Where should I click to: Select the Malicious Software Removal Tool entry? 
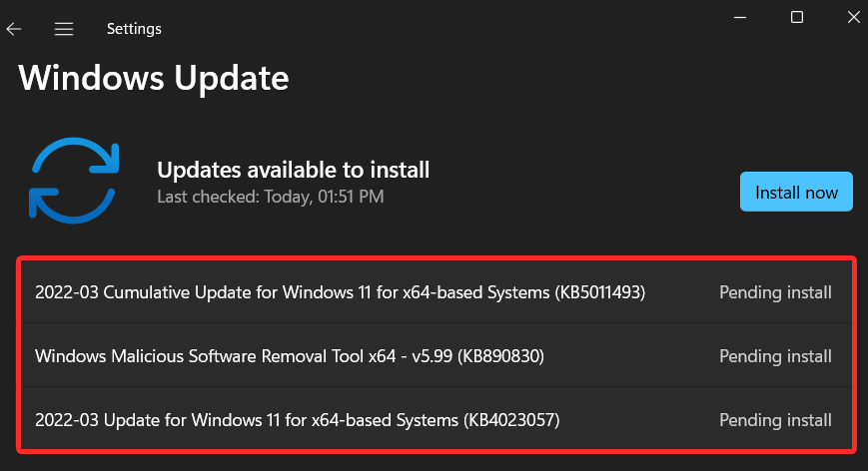290,355
